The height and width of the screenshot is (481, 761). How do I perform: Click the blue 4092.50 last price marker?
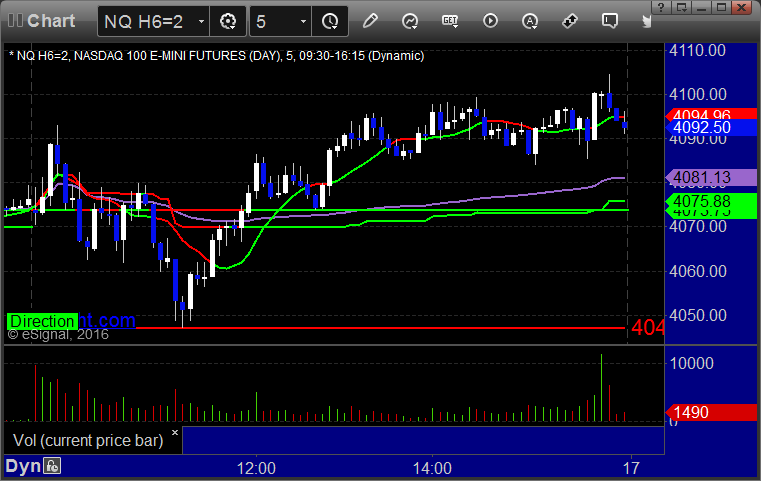click(x=711, y=128)
